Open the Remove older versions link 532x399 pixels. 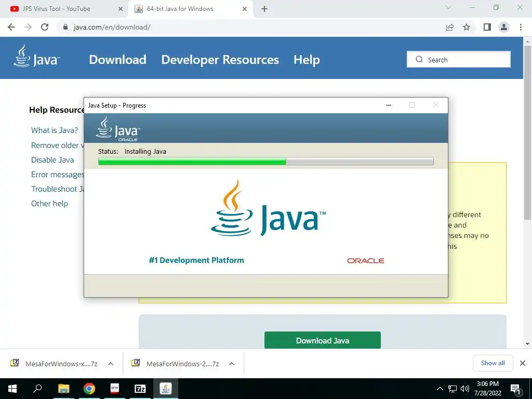(x=57, y=145)
